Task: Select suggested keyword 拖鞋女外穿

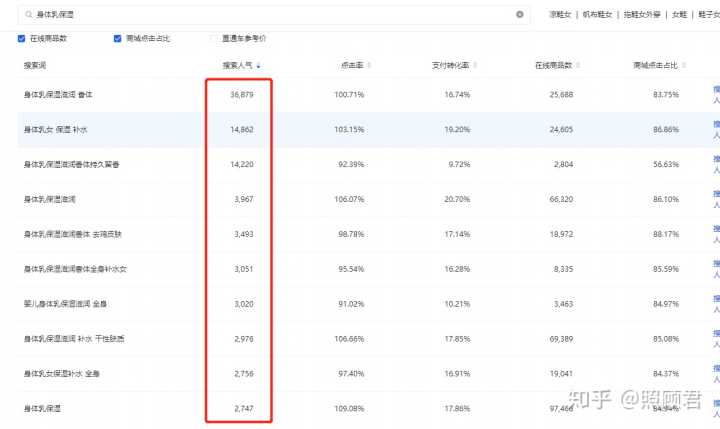Action: pos(645,15)
